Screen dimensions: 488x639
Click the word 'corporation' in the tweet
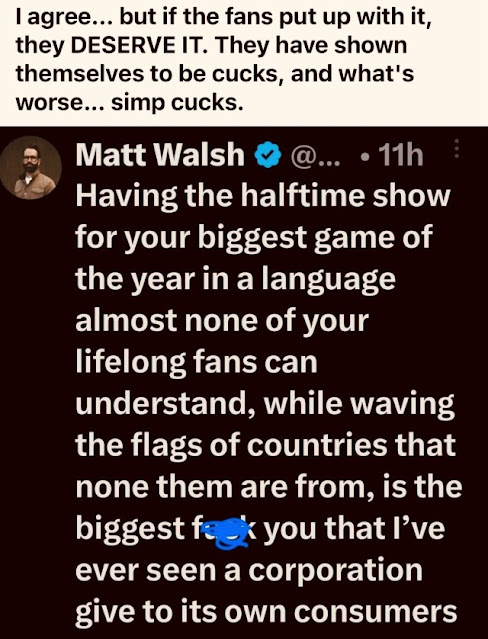click(335, 571)
